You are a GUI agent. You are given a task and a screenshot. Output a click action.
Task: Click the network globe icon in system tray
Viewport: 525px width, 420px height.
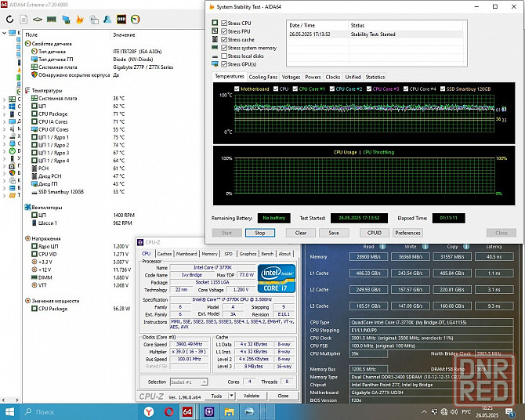click(x=444, y=411)
